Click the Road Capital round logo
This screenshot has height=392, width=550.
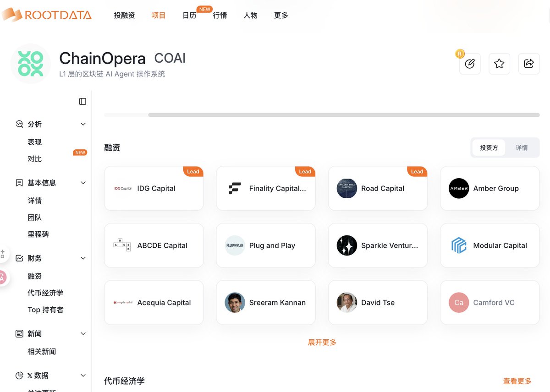(x=347, y=188)
